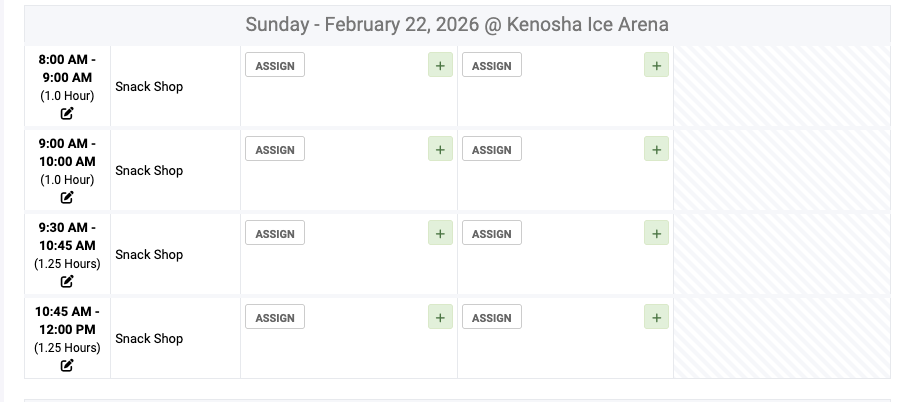906x402 pixels.
Task: Add to the second slot of the 9:30 AM shift
Action: tap(656, 234)
